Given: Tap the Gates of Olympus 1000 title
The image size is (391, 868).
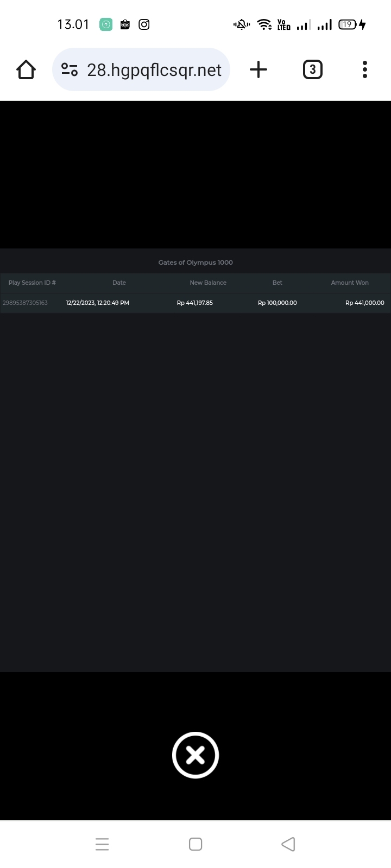Looking at the screenshot, I should tap(195, 263).
